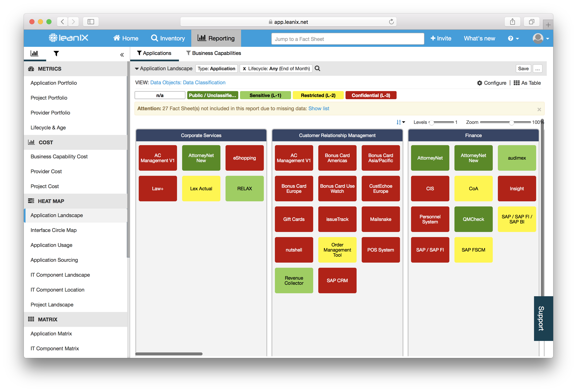Dismiss the Attention warning banner

[539, 109]
